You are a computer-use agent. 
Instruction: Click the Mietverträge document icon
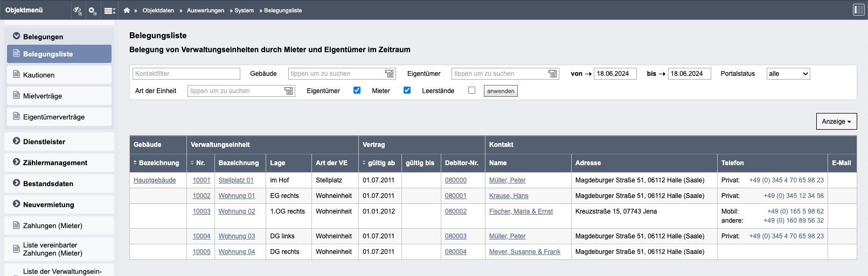16,95
